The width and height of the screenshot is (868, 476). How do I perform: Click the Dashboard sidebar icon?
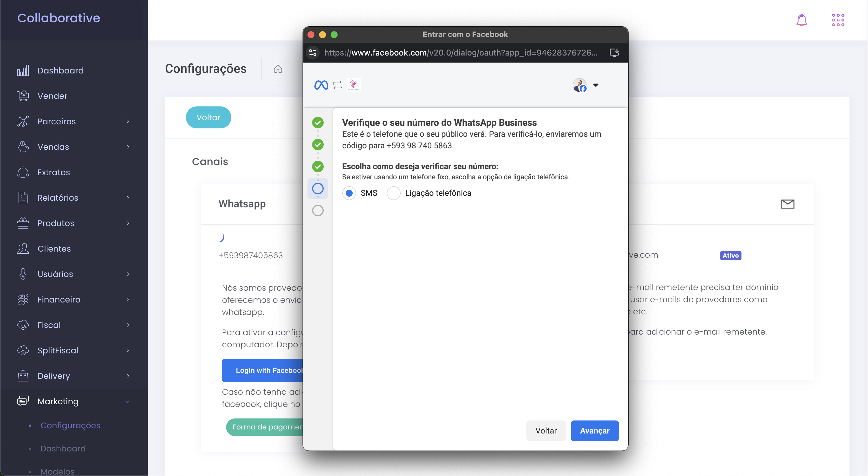(x=22, y=70)
